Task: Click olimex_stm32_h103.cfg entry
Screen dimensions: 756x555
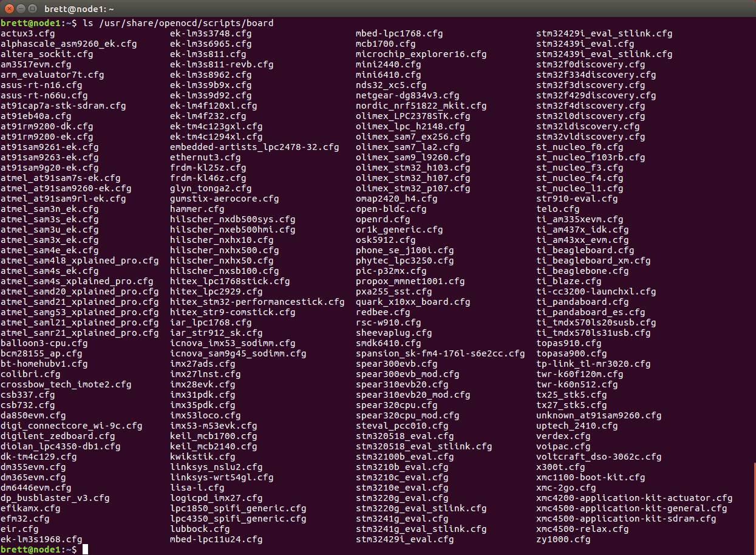Action: tap(413, 168)
